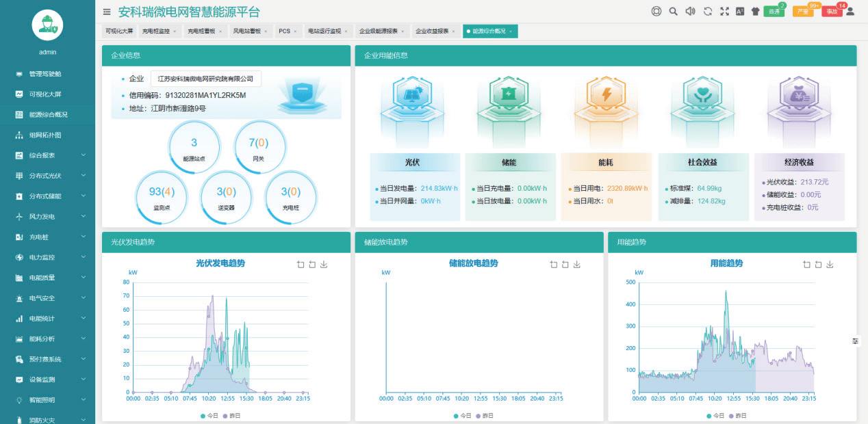Toggle 昨日 legend in 光伏发电趋势 chart
Viewport: 868px width, 424px height.
[231, 416]
